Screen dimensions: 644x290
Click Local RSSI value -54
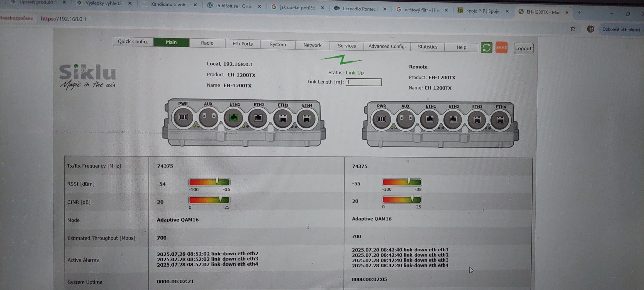pyautogui.click(x=161, y=184)
